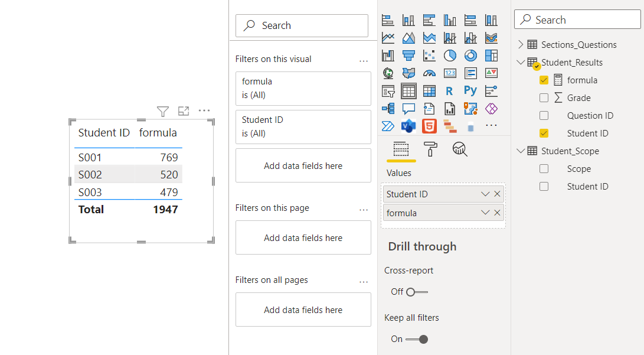Open dropdown for Student ID value field

click(x=485, y=194)
